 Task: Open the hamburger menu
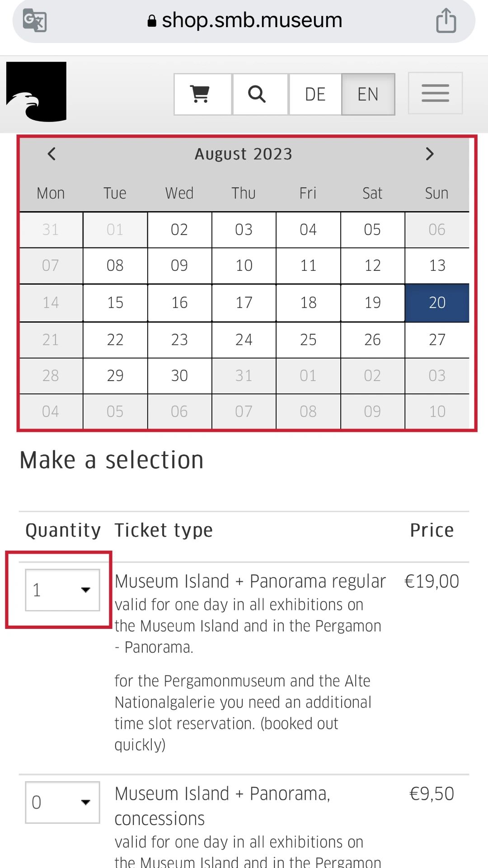[x=435, y=93]
